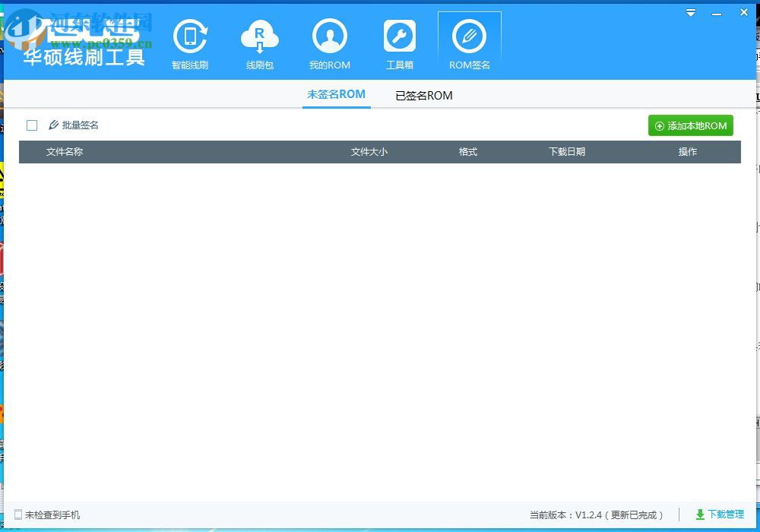Enable the 批量签名 batch signing checkbox
This screenshot has height=532, width=760.
pyautogui.click(x=31, y=125)
